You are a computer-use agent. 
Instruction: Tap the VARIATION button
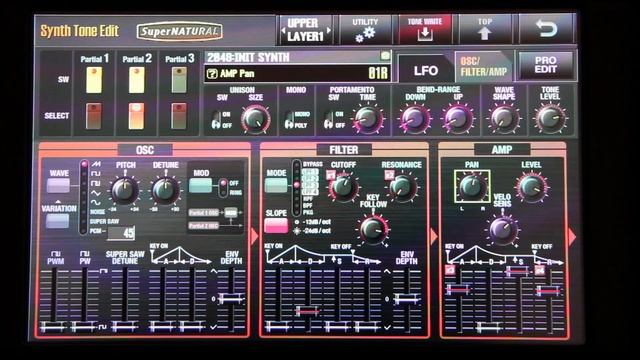tap(58, 221)
